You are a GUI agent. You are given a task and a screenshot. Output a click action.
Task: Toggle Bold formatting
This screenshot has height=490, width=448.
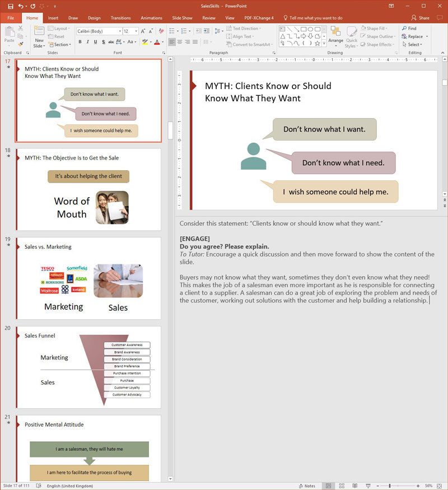coord(80,41)
